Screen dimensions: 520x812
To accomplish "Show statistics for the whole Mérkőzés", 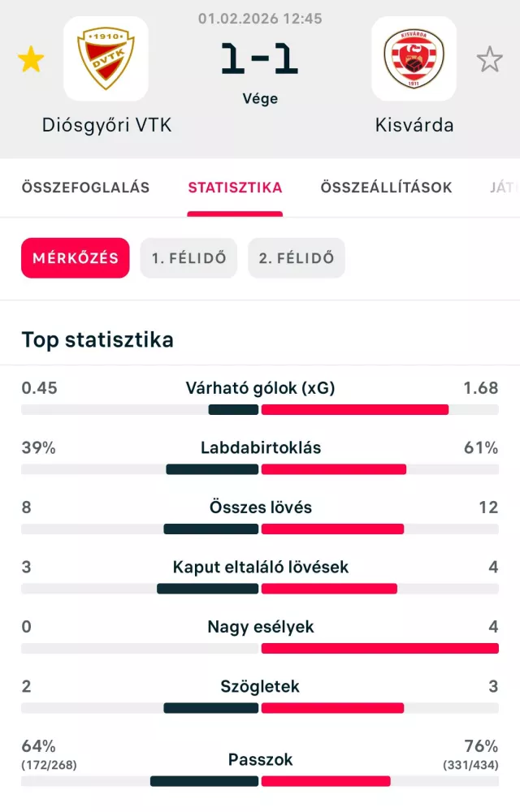I will click(x=76, y=258).
